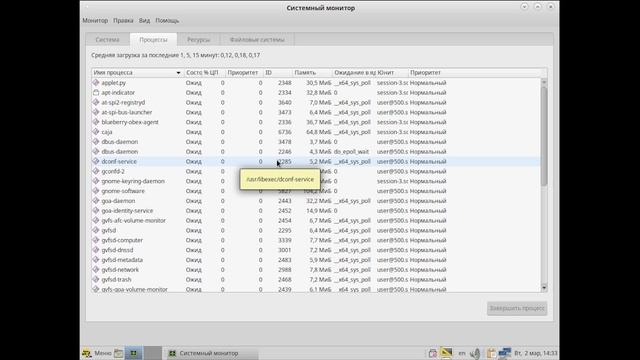
Task: Click the gvfsd-metadata process icon
Action: pos(96,260)
